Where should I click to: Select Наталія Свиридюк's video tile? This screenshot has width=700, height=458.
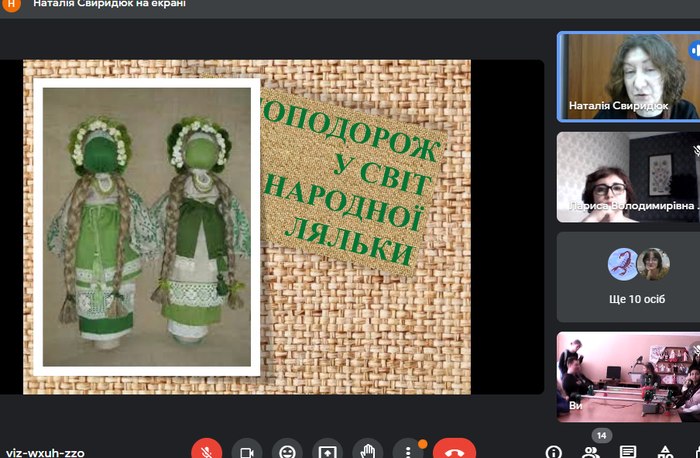(x=628, y=75)
